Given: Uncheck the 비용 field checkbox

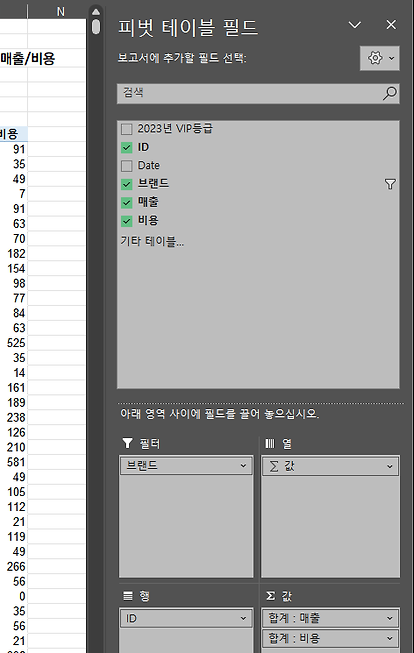Looking at the screenshot, I should click(x=127, y=221).
